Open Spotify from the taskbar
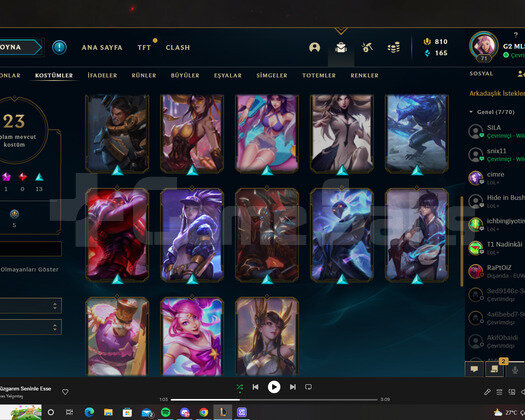The image size is (525, 420). [165, 412]
